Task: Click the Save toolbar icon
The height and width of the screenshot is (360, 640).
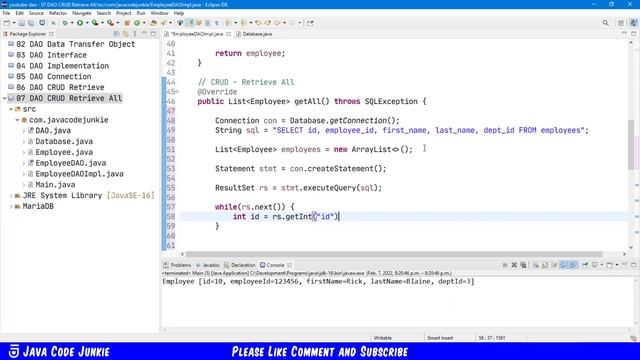Action: (x=22, y=23)
